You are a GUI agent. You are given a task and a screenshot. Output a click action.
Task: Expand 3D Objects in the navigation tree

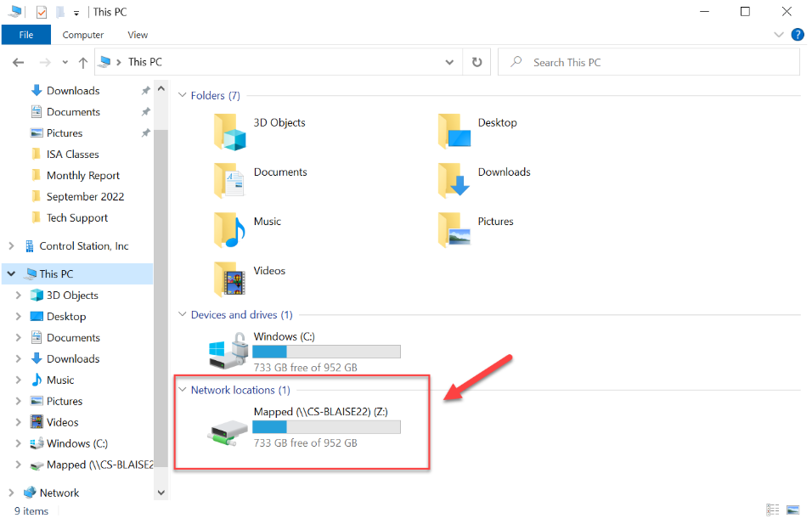(19, 296)
